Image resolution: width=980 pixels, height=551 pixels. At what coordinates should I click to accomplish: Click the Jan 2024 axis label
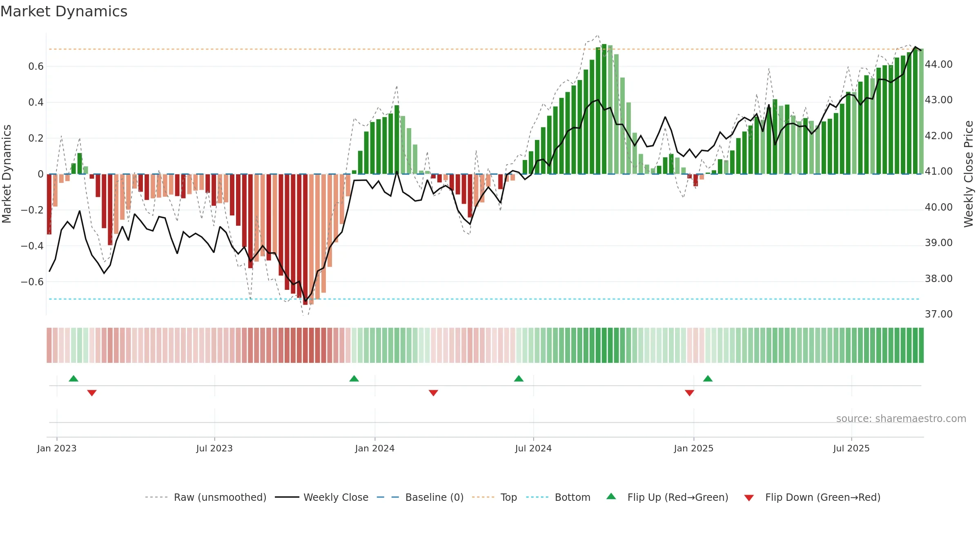click(x=375, y=448)
